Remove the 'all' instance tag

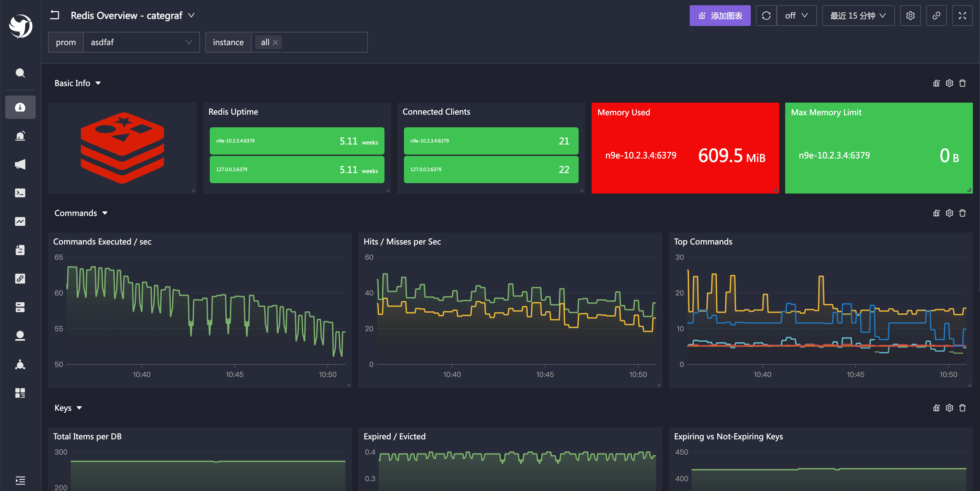tap(275, 43)
